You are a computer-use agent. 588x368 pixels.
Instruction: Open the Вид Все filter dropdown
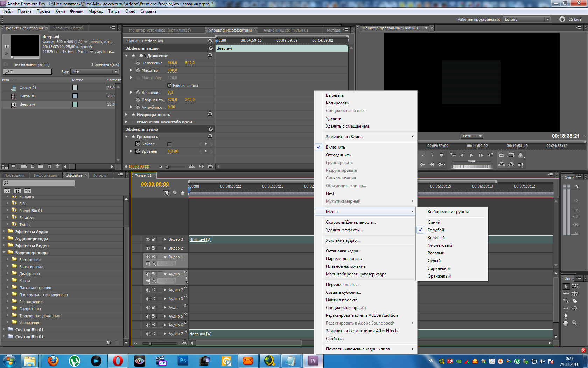click(95, 71)
